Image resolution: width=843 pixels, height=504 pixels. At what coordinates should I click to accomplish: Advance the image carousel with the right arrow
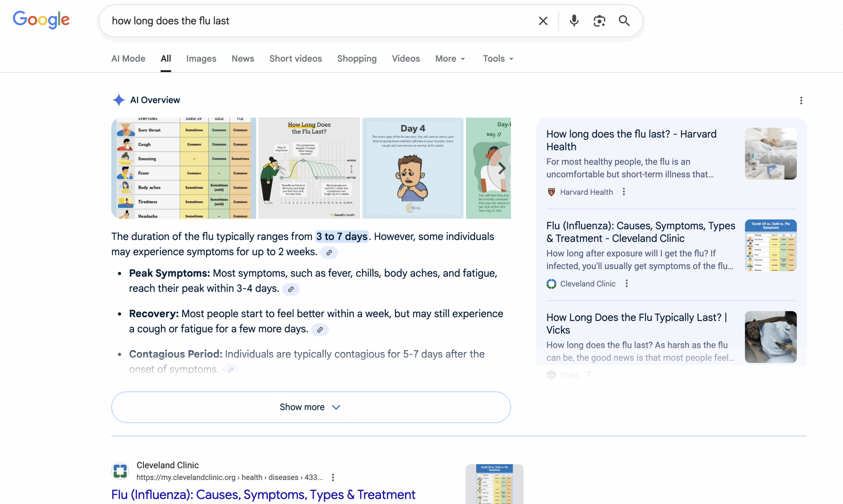coord(502,168)
